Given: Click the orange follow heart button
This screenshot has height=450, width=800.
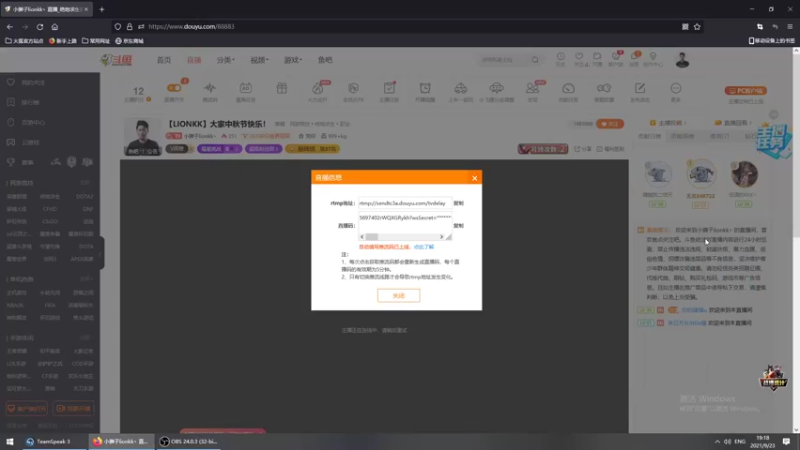Looking at the screenshot, I should click(610, 124).
